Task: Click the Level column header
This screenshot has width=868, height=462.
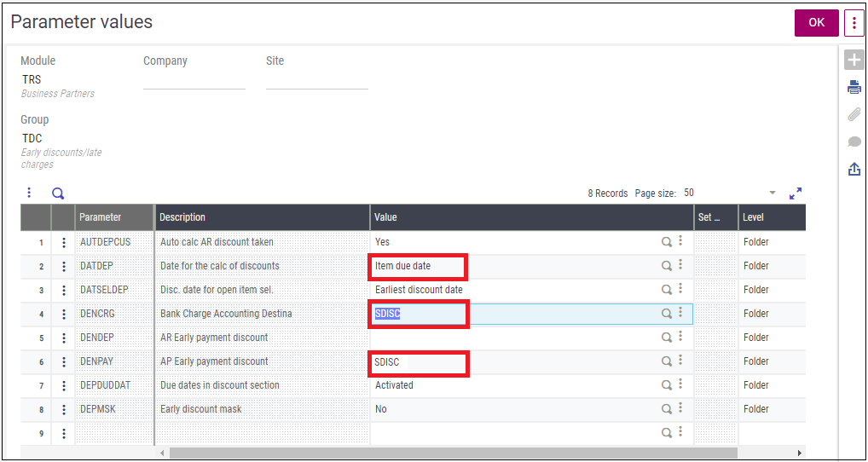Action: tap(772, 217)
